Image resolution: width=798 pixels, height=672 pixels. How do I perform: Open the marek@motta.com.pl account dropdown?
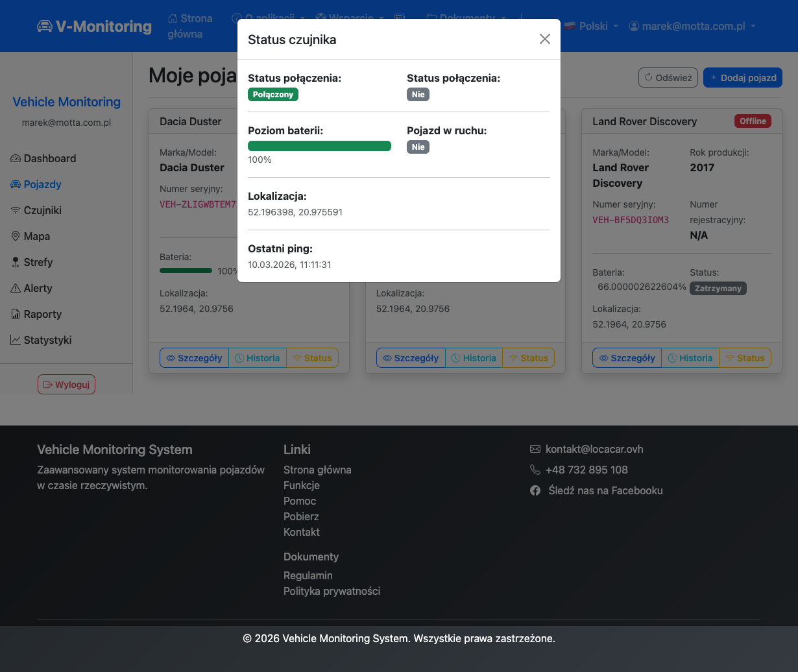point(692,26)
